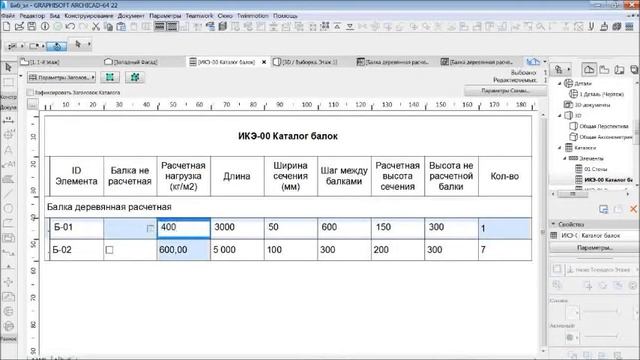The width and height of the screenshot is (640, 360).
Task: Click the new view icon in navigator
Action: (x=603, y=209)
